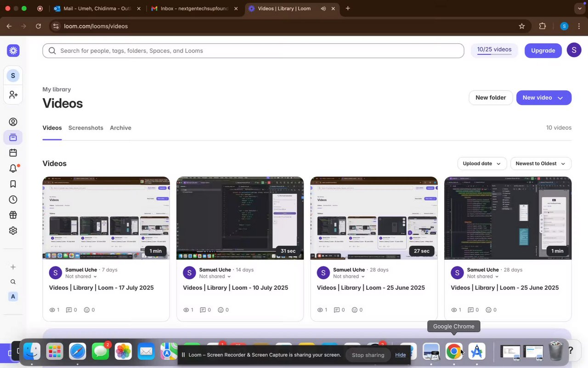The image size is (588, 368).
Task: Create a New folder
Action: 491,98
